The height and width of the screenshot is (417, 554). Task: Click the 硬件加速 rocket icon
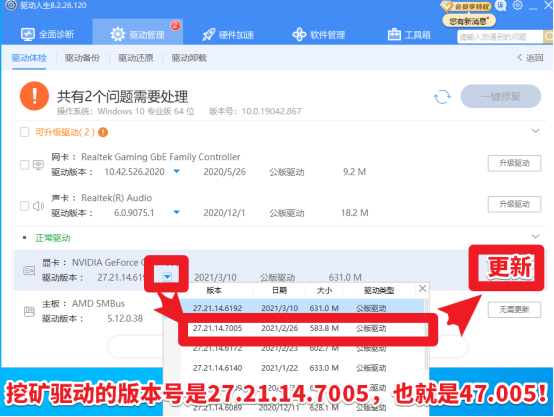point(208,35)
